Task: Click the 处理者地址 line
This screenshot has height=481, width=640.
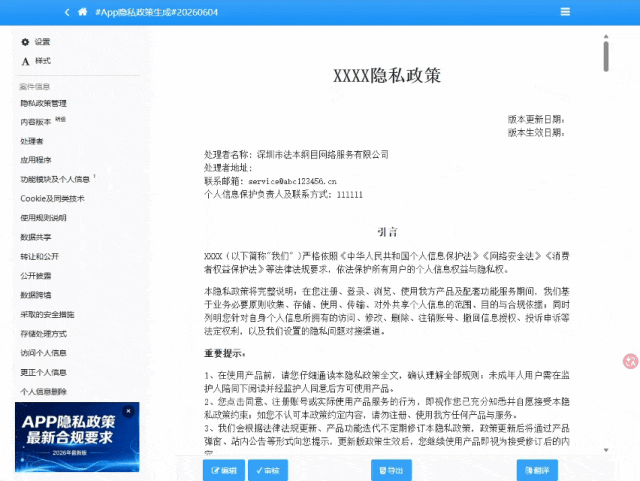Action: point(229,167)
